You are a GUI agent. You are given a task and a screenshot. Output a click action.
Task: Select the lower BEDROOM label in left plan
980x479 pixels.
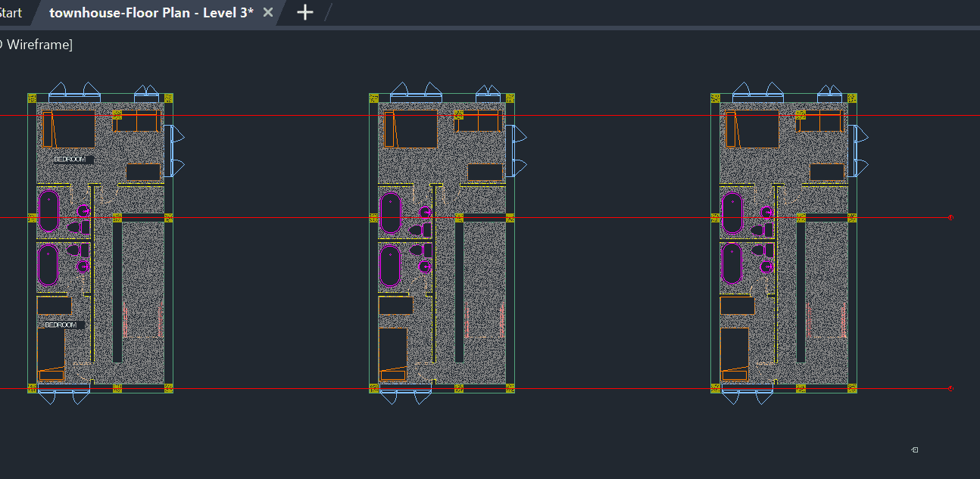[x=61, y=325]
